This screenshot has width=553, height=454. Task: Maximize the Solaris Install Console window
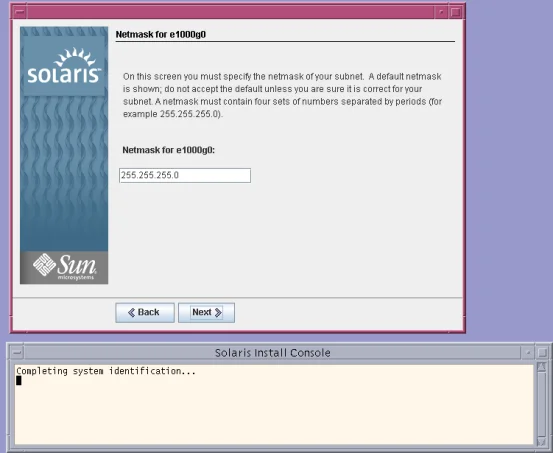[543, 352]
